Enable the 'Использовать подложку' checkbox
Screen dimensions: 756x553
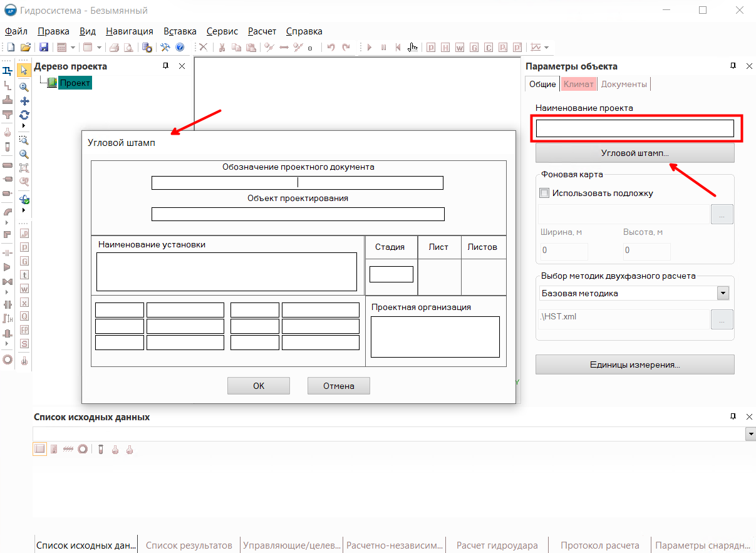pyautogui.click(x=544, y=194)
